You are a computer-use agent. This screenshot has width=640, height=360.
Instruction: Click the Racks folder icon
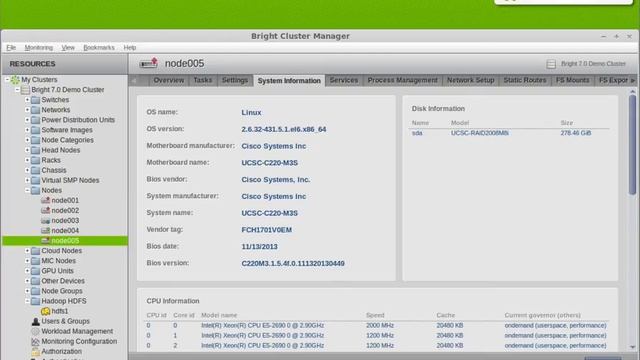[36, 160]
